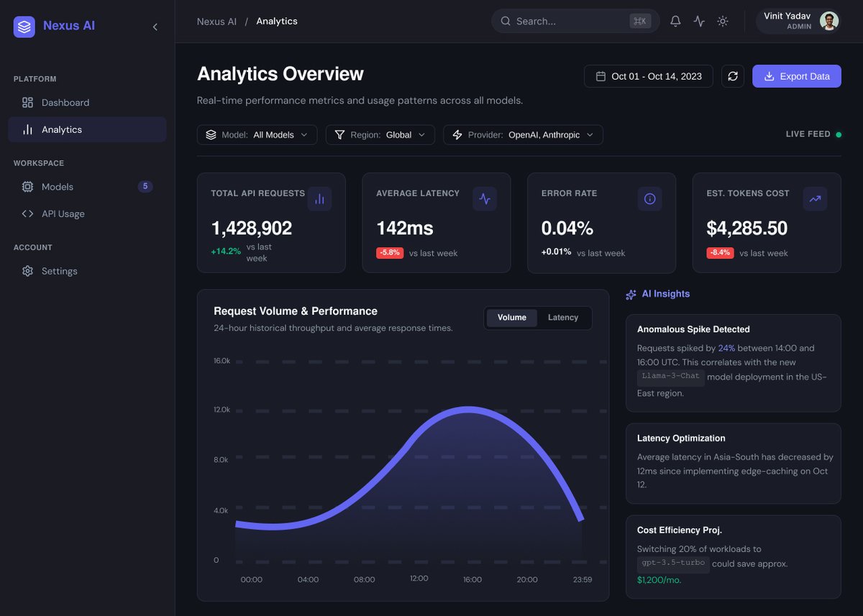The image size is (863, 616).
Task: Click the $1,200/mo. savings text
Action: point(659,580)
